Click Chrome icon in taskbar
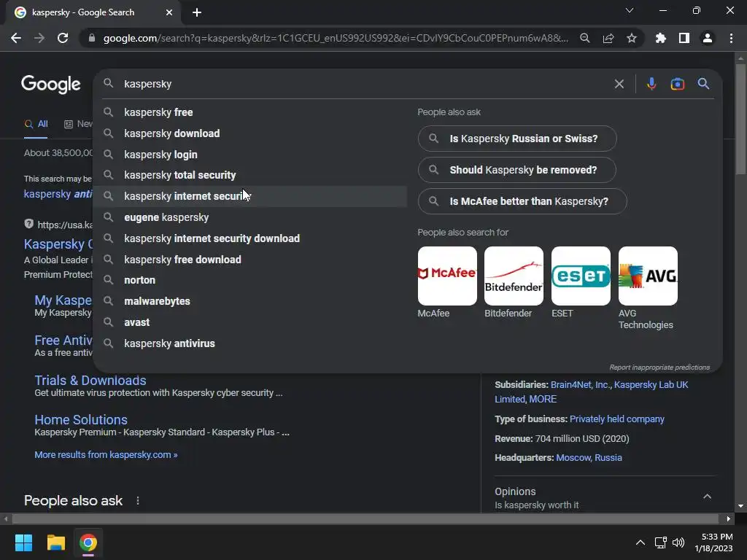Image resolution: width=747 pixels, height=560 pixels. [x=88, y=542]
